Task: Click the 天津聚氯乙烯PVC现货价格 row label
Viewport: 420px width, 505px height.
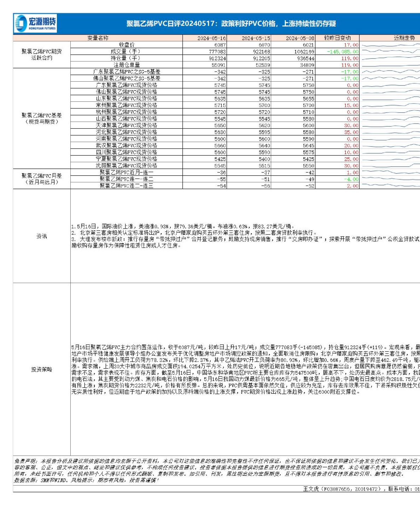Action: [x=127, y=125]
